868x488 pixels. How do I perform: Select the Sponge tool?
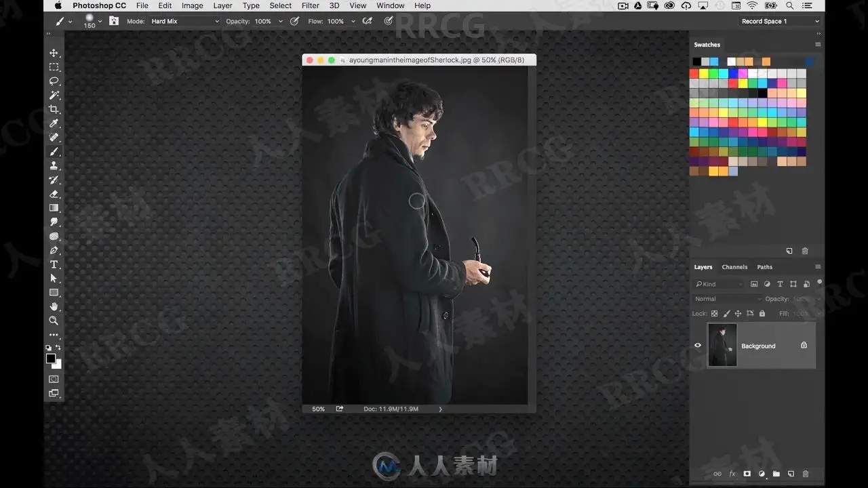[54, 237]
